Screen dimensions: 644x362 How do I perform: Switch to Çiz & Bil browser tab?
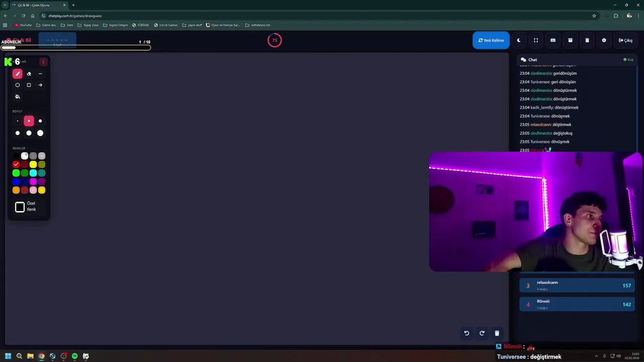38,5
